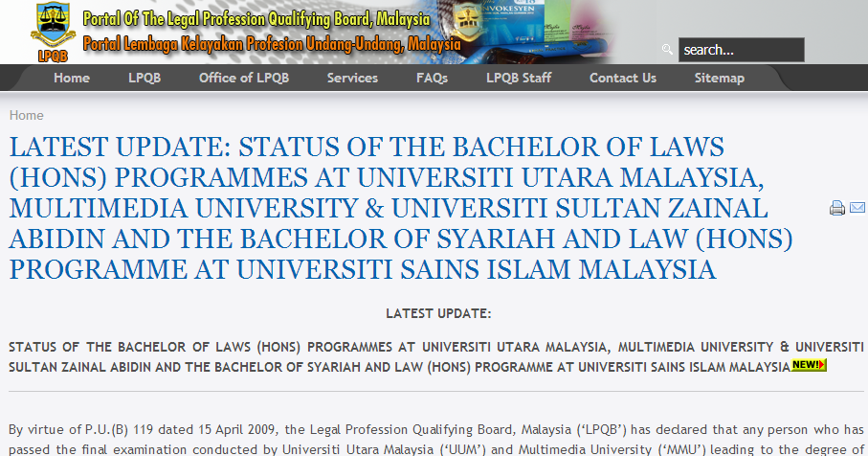This screenshot has width=868, height=456.
Task: Go to Contact Us page
Action: pos(623,79)
